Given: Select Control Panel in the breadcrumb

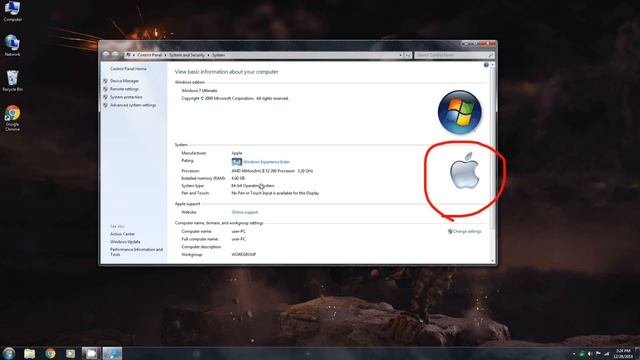Looking at the screenshot, I should tap(149, 55).
